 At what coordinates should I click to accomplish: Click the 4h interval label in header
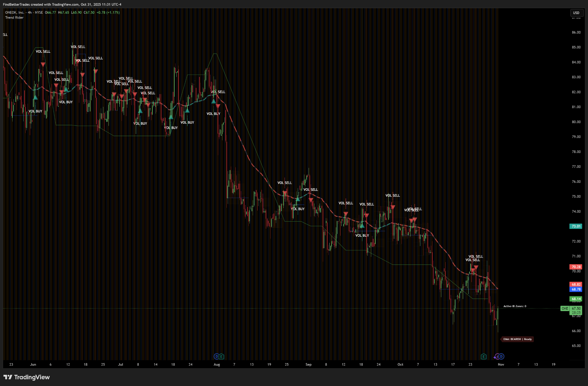[30, 13]
